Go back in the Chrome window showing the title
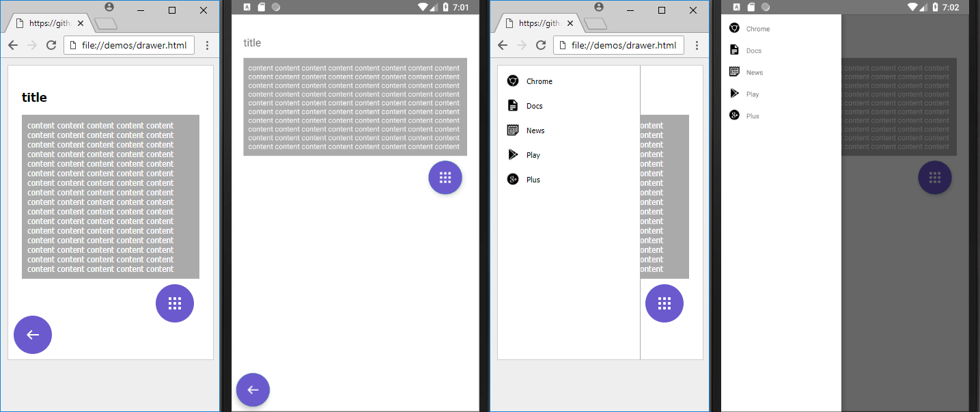The image size is (980, 412). 12,45
